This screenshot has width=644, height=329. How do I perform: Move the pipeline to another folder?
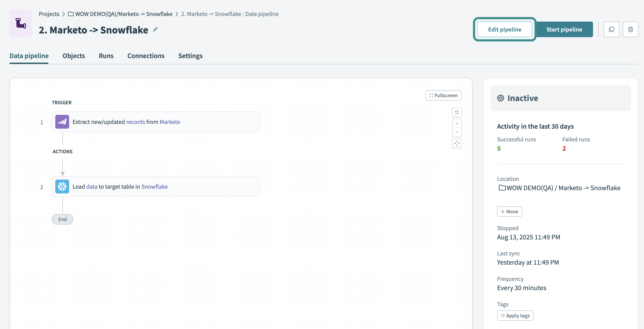tap(509, 211)
